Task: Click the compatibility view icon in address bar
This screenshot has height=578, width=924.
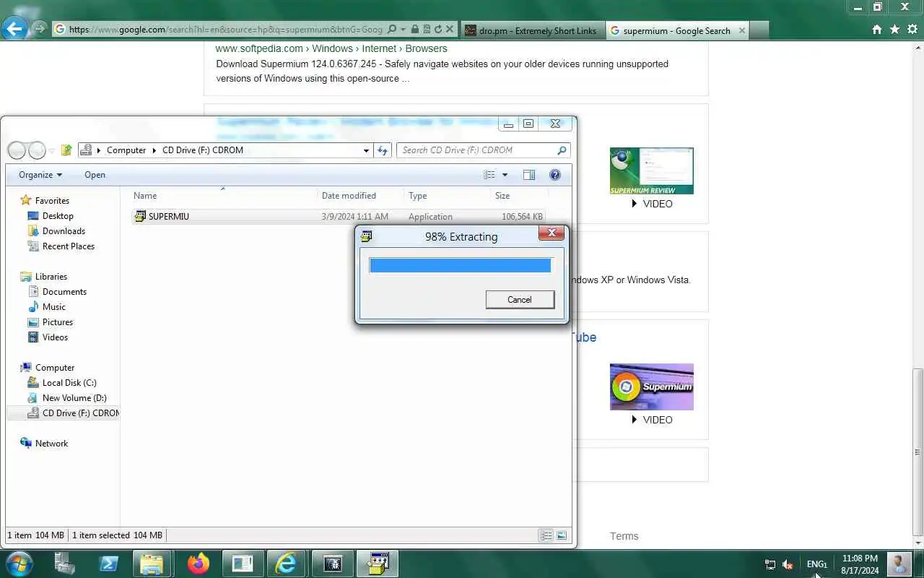Action: click(427, 30)
